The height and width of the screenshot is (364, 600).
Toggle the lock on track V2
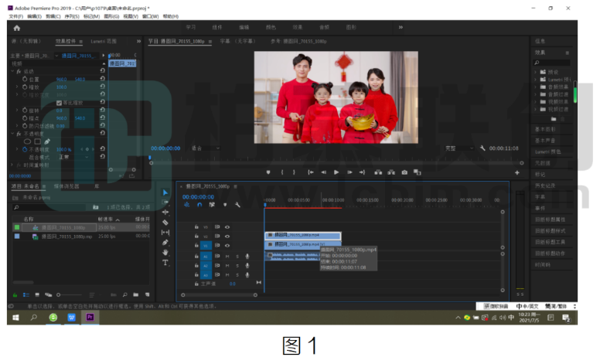click(x=196, y=236)
